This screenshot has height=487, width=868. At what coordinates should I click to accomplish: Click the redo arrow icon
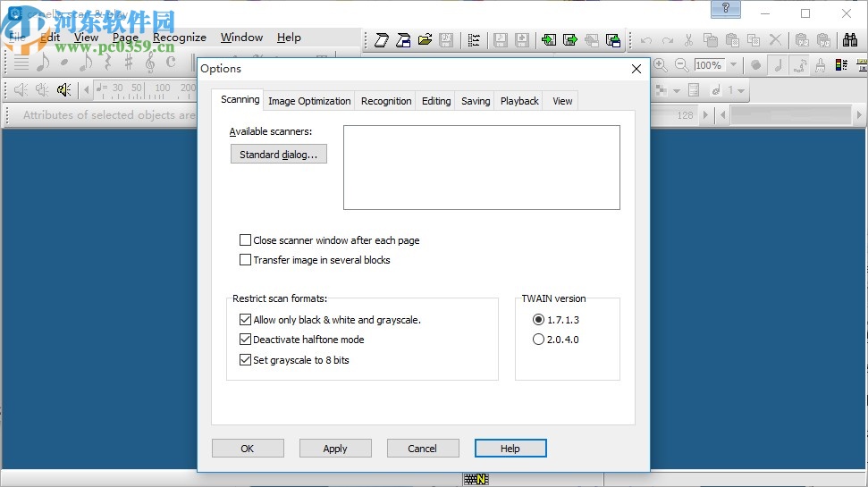(668, 40)
